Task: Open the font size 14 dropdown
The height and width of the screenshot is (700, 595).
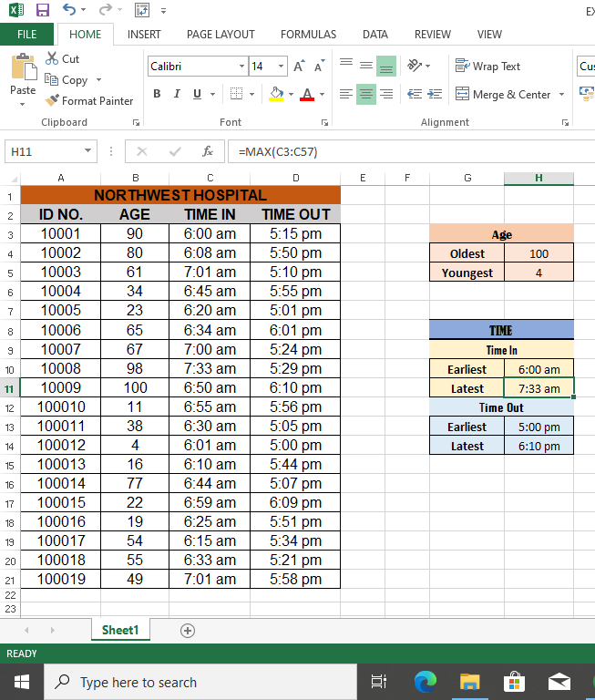Action: 281,66
